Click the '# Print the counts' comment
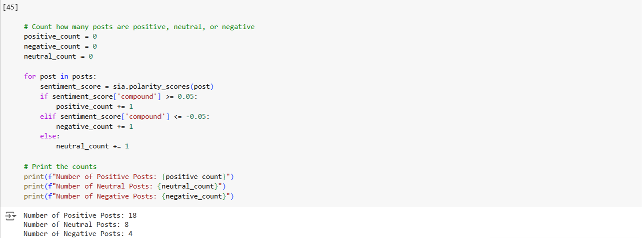The width and height of the screenshot is (644, 238). 60,167
